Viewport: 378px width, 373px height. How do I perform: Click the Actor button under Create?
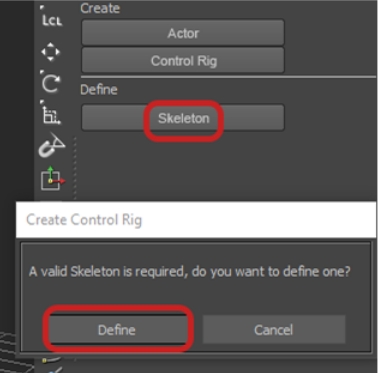coord(183,33)
